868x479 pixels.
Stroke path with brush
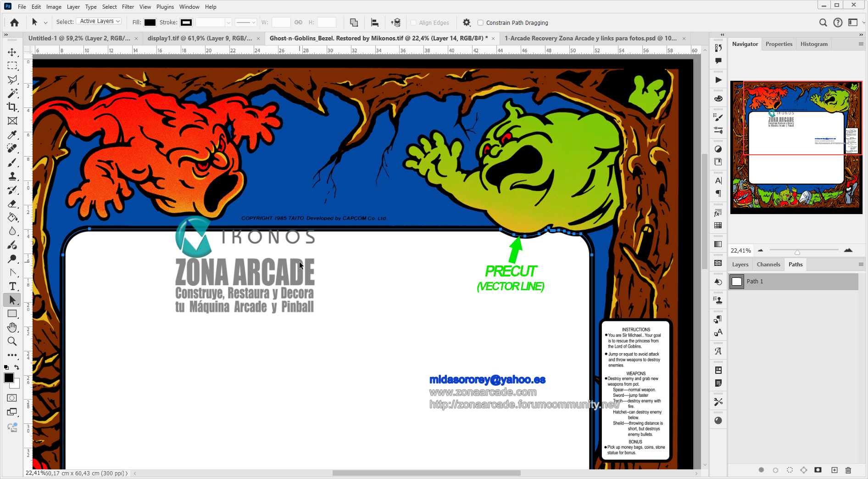click(775, 470)
